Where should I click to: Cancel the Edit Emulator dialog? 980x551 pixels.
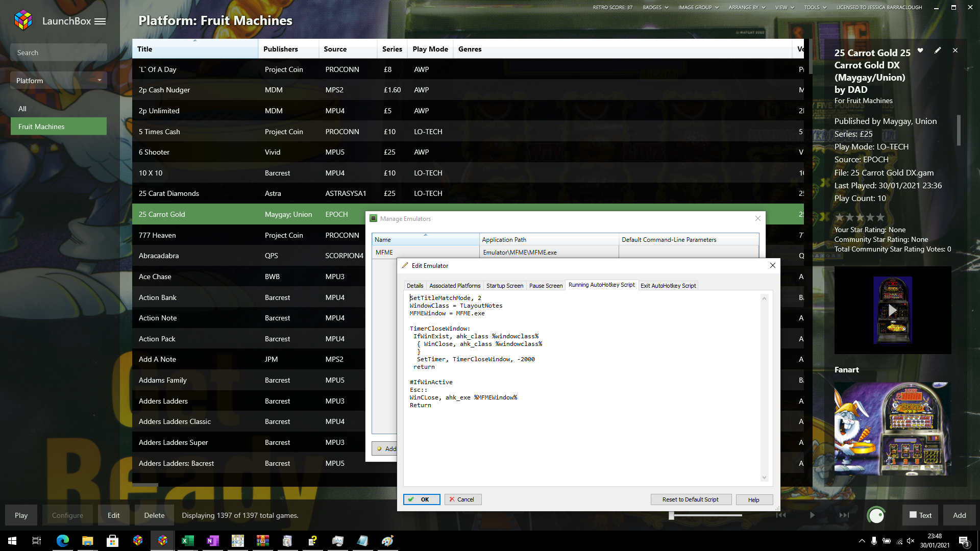[x=462, y=499]
